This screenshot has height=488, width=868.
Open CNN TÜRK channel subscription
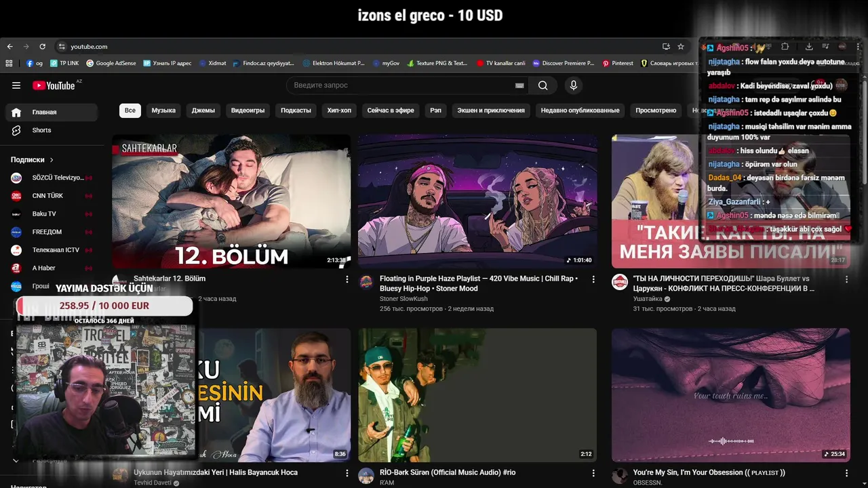pos(52,196)
